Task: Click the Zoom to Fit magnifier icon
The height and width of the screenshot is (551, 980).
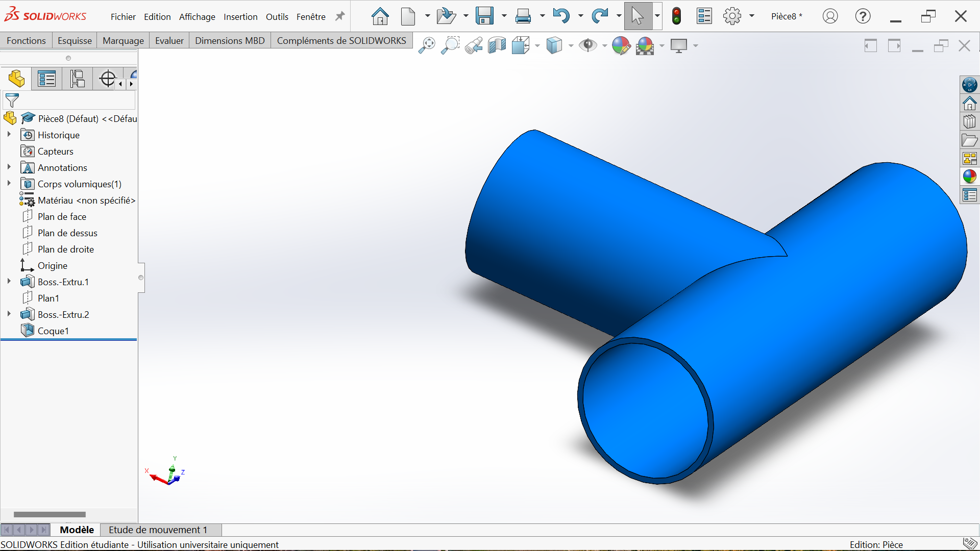Action: click(x=427, y=45)
